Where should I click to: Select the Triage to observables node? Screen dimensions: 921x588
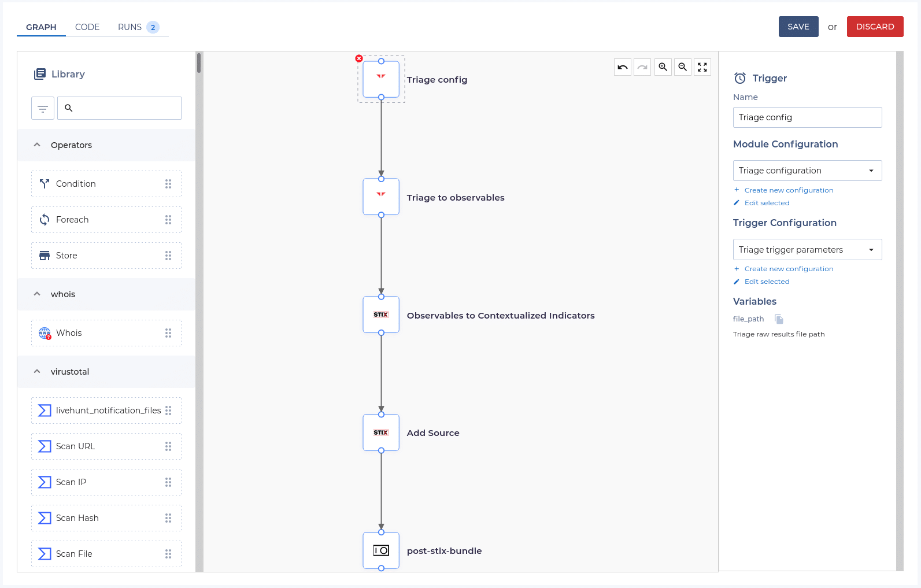[381, 197]
